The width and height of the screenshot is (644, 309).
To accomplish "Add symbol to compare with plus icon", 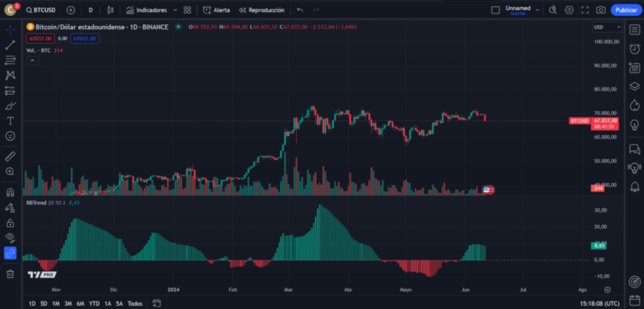I will click(x=70, y=10).
